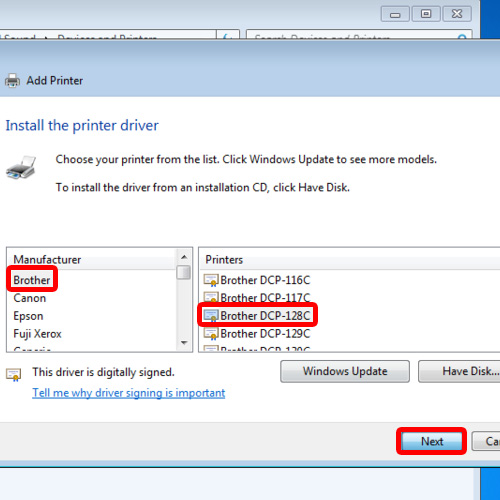
Task: Open 'Tell me why driver signing is important'
Action: (x=129, y=393)
